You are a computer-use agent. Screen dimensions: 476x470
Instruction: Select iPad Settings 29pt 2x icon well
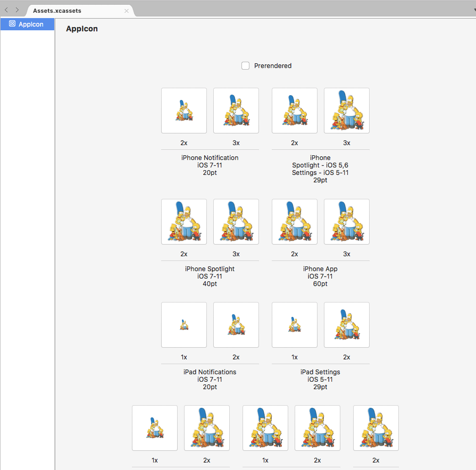(x=347, y=325)
